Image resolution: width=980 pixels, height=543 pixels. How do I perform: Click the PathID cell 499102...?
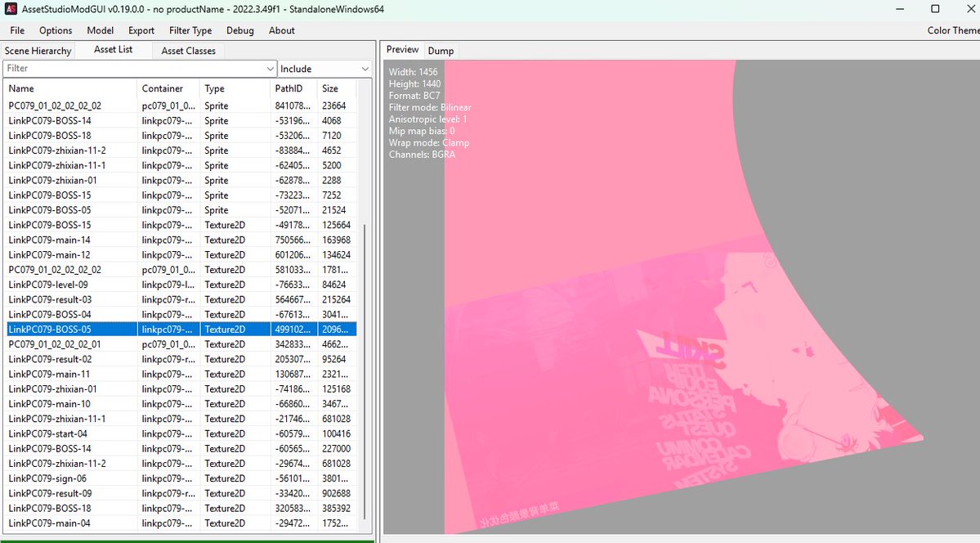tap(293, 330)
